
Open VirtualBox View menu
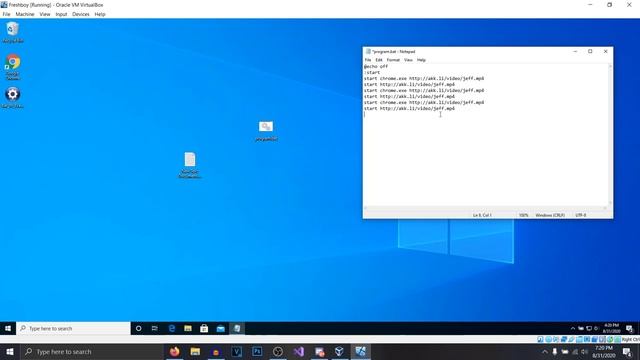(x=44, y=14)
